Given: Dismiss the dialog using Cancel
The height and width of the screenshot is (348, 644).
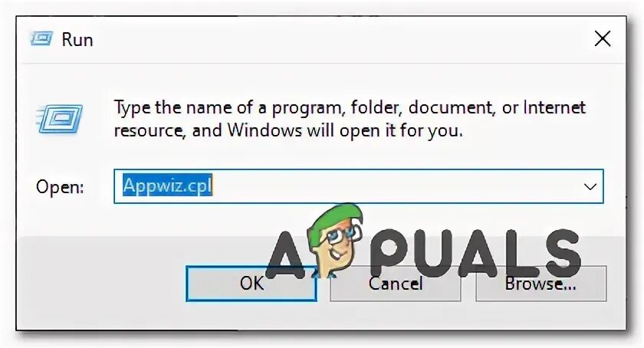Looking at the screenshot, I should (395, 284).
